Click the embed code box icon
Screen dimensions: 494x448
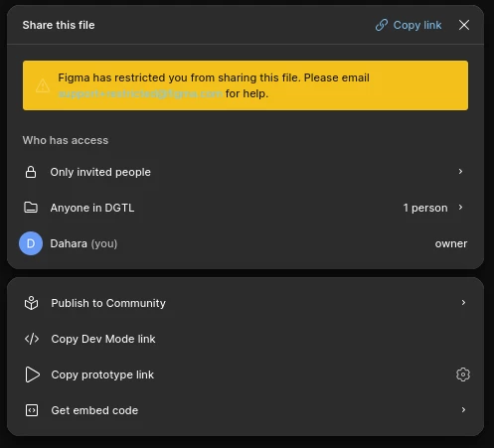pyautogui.click(x=32, y=410)
